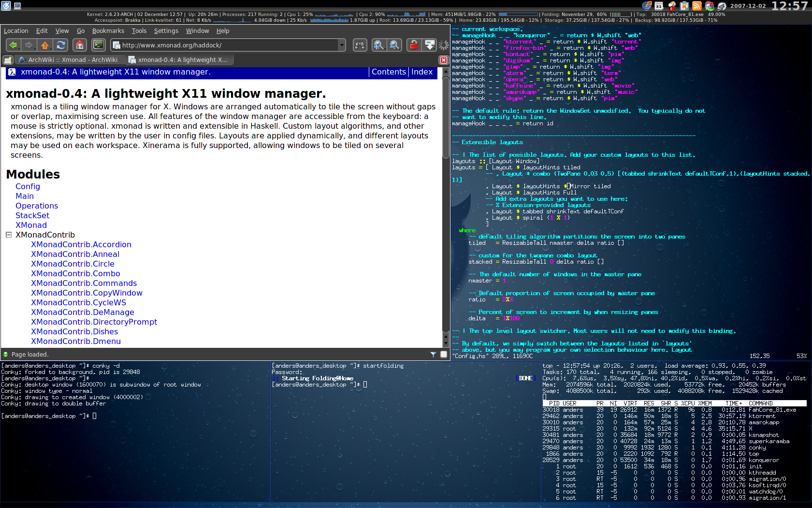Open the Amarok music tray icon

pos(647,6)
